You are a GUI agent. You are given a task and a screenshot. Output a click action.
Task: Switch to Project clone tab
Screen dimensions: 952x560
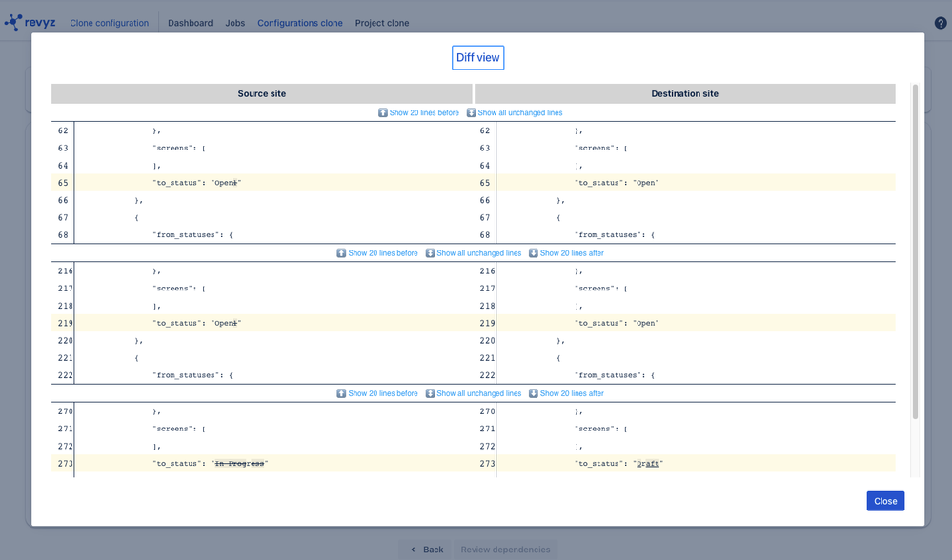point(382,23)
